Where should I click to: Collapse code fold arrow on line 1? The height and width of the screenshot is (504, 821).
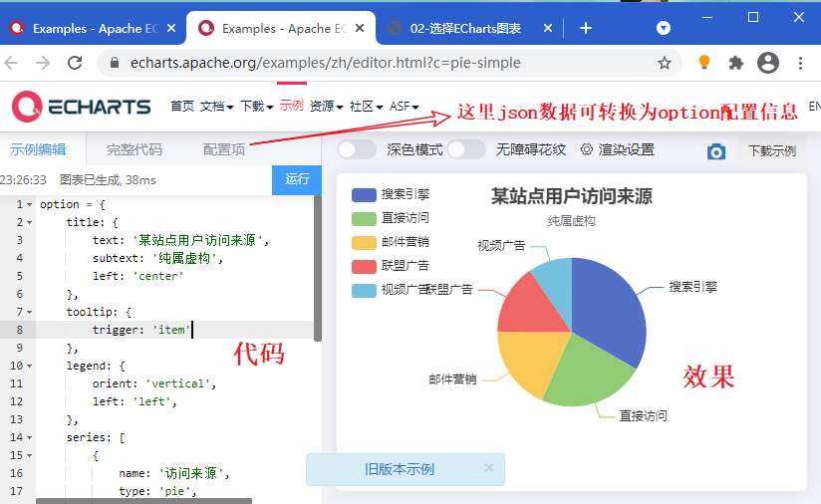[29, 204]
